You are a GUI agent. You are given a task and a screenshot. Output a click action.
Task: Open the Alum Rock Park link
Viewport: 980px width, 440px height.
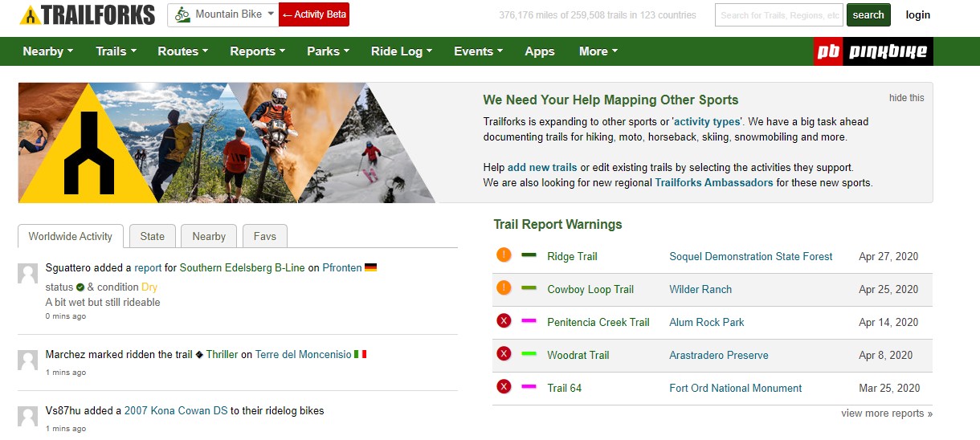coord(706,323)
